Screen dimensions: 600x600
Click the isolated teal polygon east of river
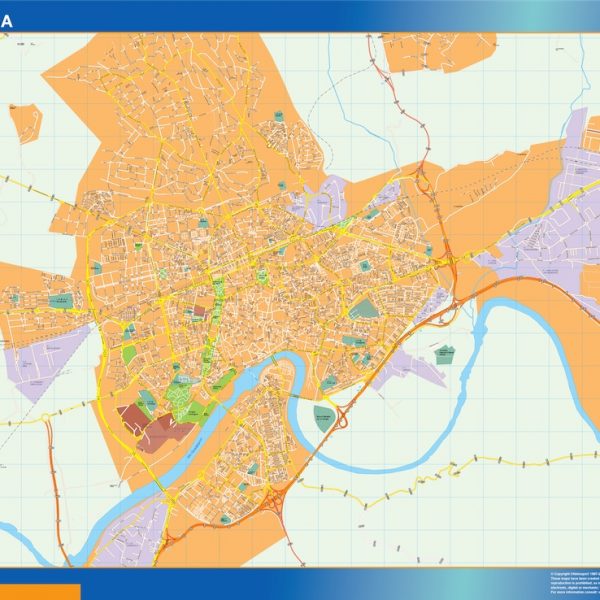[x=444, y=354]
